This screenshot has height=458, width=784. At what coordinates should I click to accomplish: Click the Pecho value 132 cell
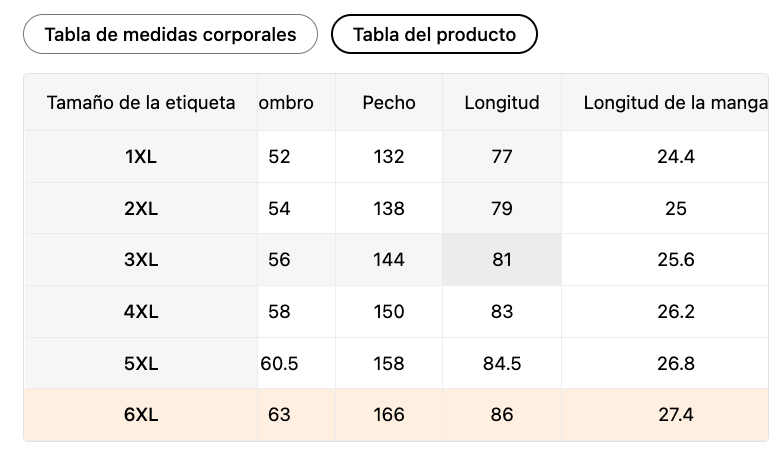click(x=389, y=156)
